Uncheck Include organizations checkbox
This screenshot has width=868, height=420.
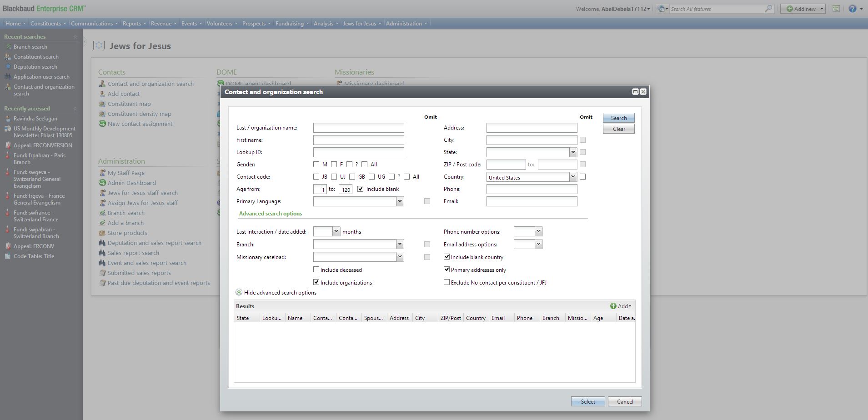pyautogui.click(x=316, y=282)
